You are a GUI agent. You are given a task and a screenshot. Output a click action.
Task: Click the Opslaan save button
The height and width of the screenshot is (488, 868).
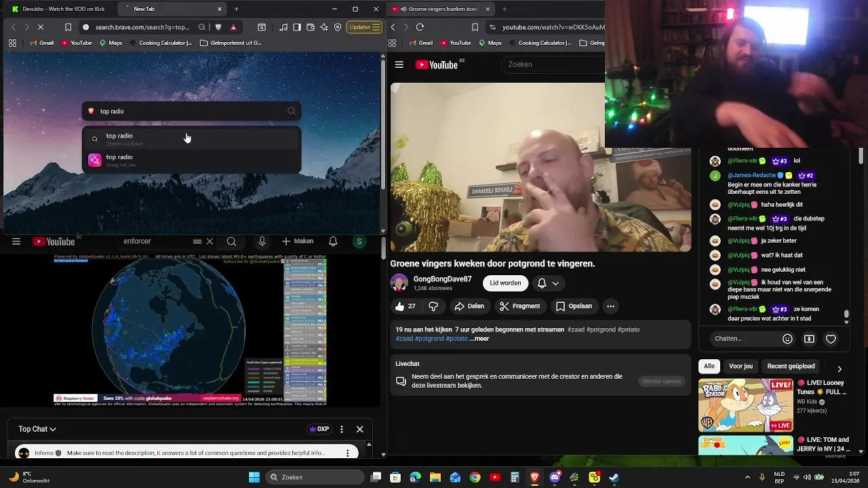click(x=574, y=306)
